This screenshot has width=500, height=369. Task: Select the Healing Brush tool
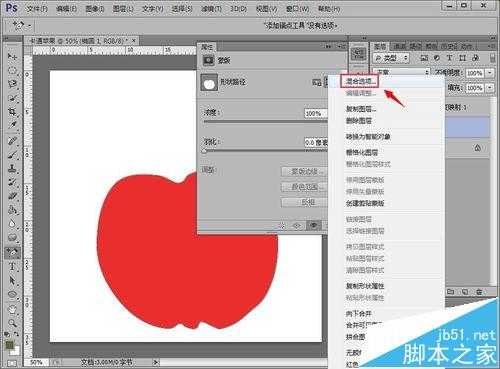12,141
